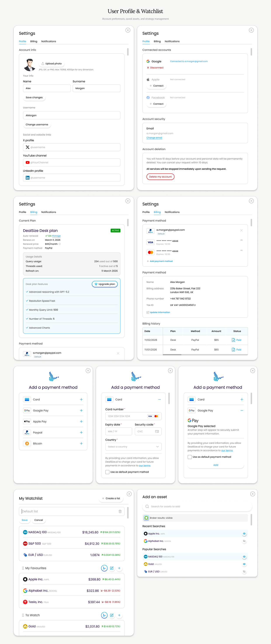271x644 pixels.
Task: Download invoice icon in the 11/01/2026 billing row
Action: coord(233,349)
